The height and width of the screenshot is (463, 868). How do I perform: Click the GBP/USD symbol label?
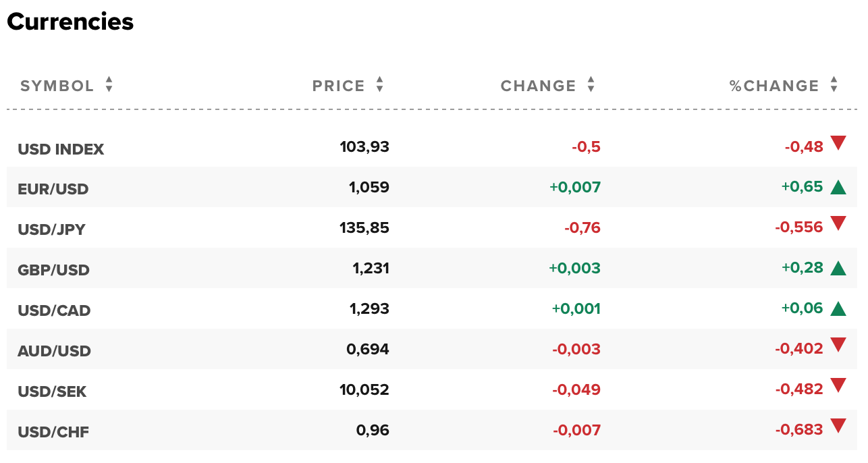(53, 270)
